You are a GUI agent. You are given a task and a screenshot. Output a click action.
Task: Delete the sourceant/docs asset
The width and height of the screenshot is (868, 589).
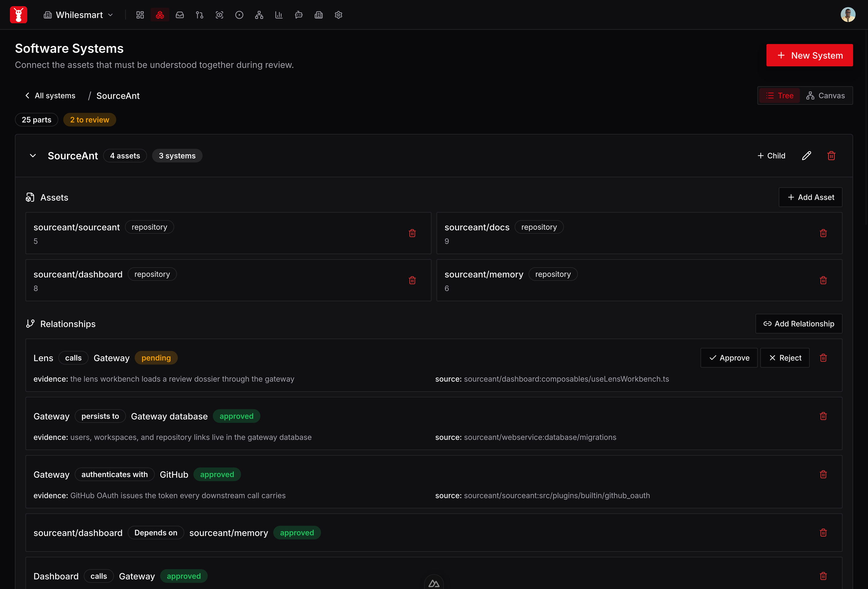click(823, 233)
